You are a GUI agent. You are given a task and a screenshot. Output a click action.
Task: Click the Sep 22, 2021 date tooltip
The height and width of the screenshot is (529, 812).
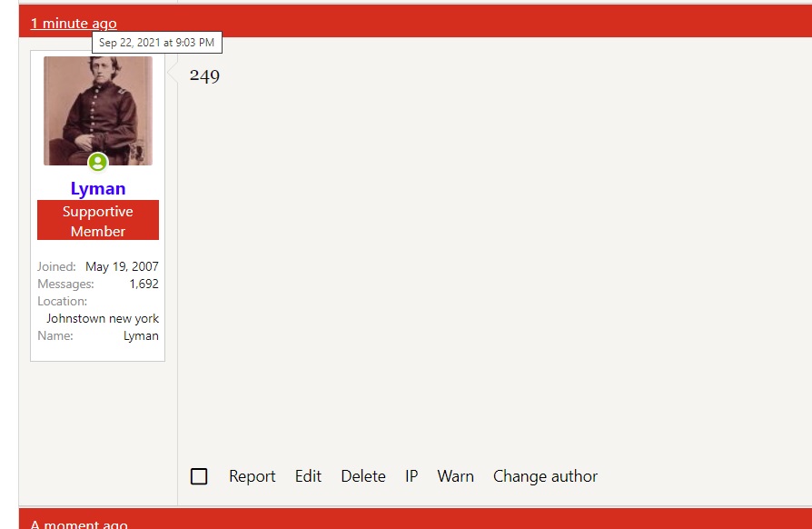click(x=157, y=43)
